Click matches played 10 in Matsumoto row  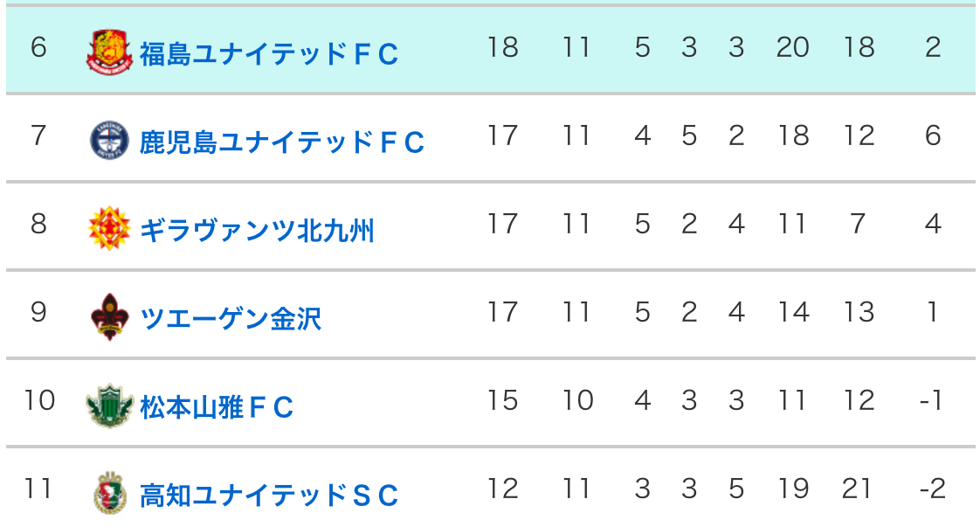[577, 400]
